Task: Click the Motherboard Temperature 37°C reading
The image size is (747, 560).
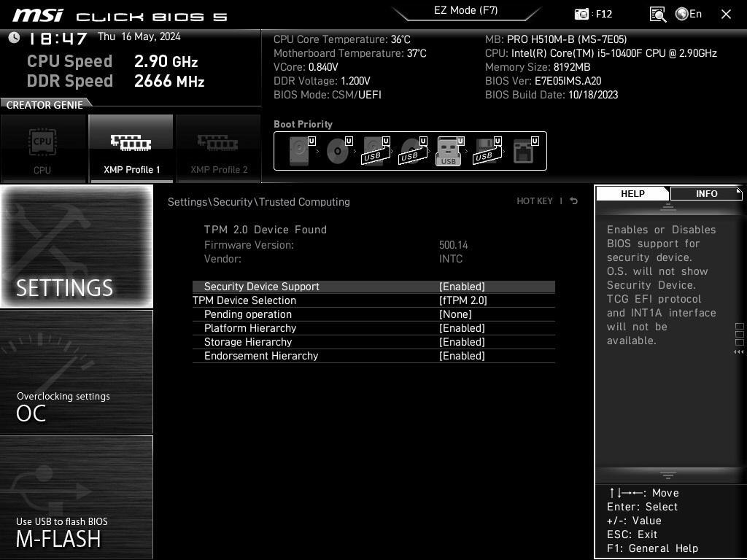Action: point(350,53)
